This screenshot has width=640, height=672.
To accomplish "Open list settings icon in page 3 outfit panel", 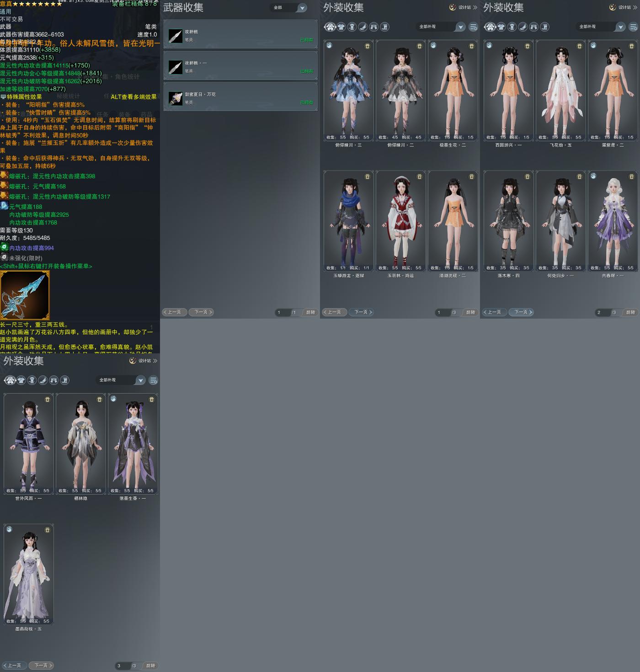I will (154, 380).
